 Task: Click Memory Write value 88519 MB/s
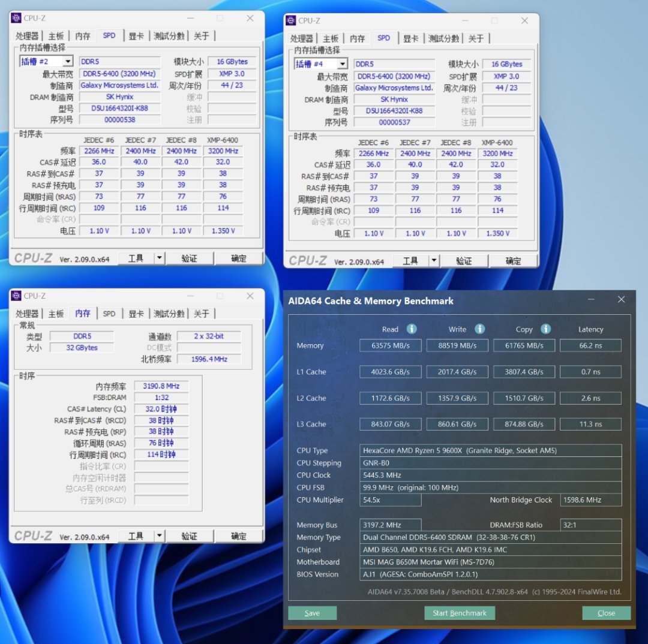coord(457,345)
